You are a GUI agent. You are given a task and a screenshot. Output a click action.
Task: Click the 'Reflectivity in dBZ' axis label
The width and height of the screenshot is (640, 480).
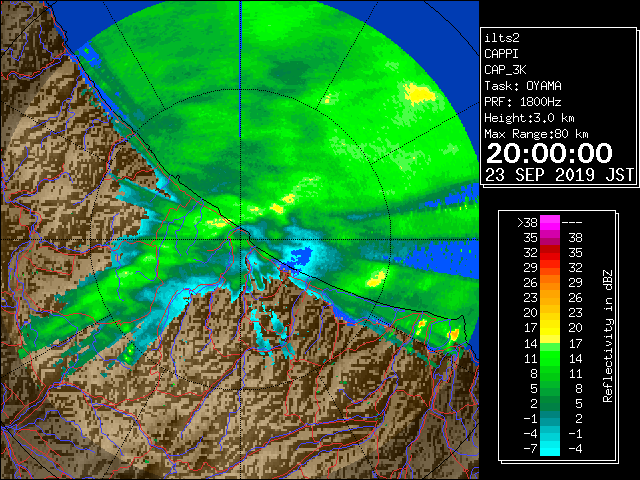608,336
